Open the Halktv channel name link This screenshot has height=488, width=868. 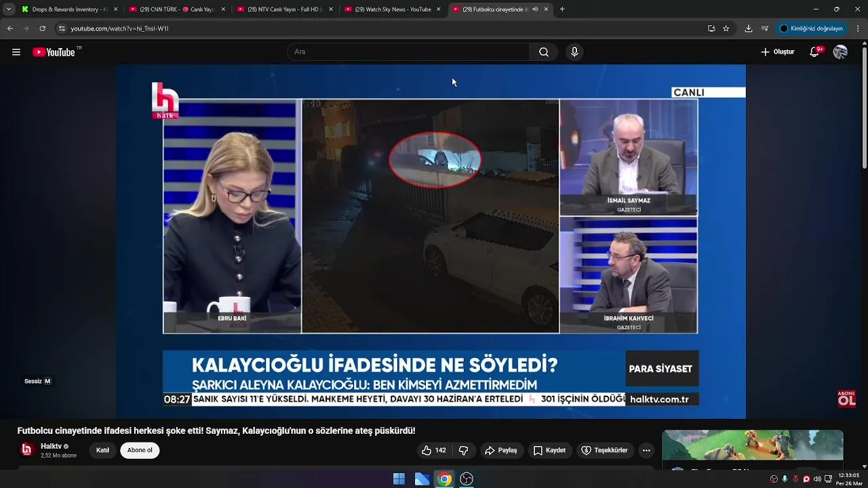click(x=51, y=446)
